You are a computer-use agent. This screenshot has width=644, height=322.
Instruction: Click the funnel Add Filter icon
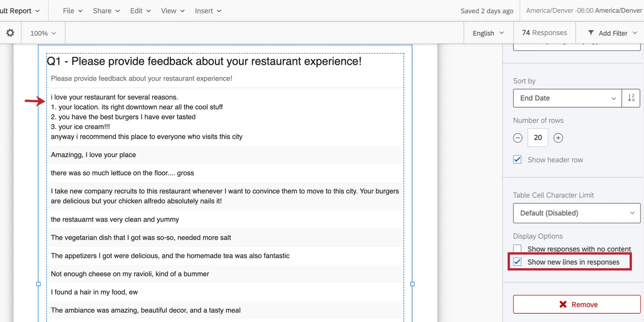591,33
